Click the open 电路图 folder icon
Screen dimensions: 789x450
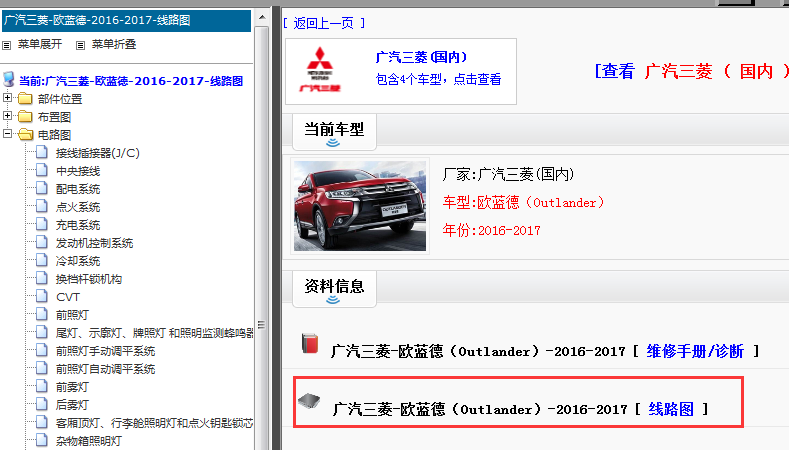(x=25, y=134)
